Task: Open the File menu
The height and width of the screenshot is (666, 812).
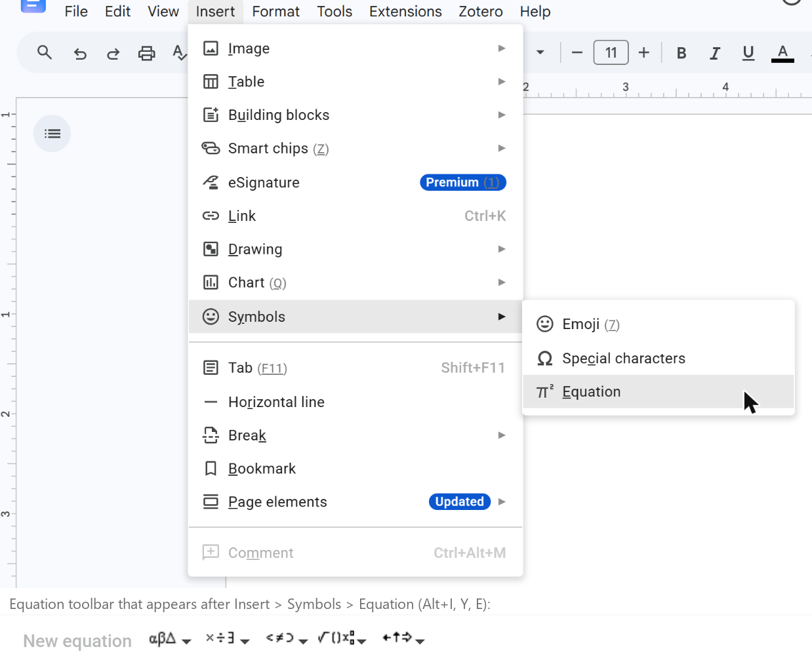Action: (x=76, y=12)
